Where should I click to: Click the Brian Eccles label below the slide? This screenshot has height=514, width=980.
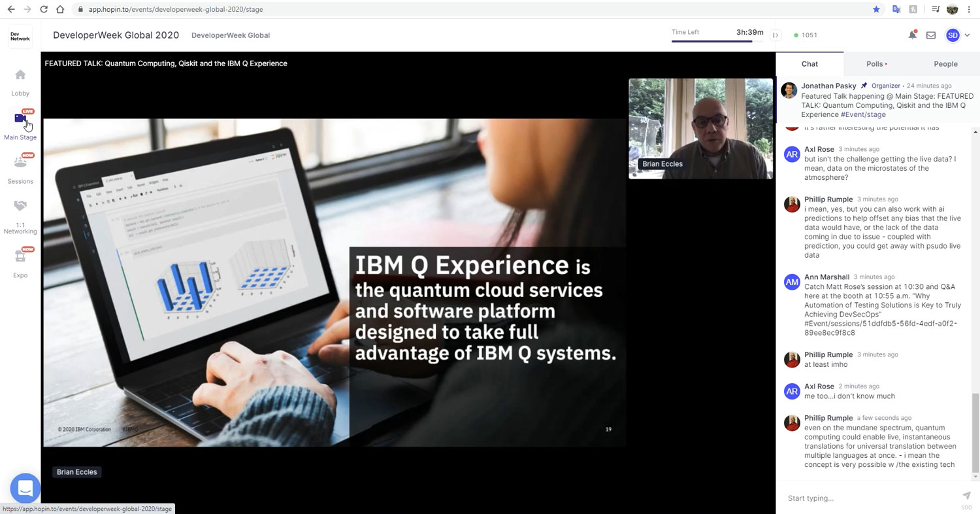77,472
